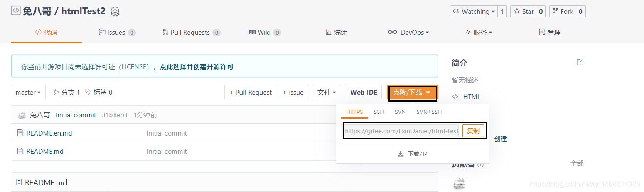Open the README.md file in list
644x192 pixels.
(45, 151)
